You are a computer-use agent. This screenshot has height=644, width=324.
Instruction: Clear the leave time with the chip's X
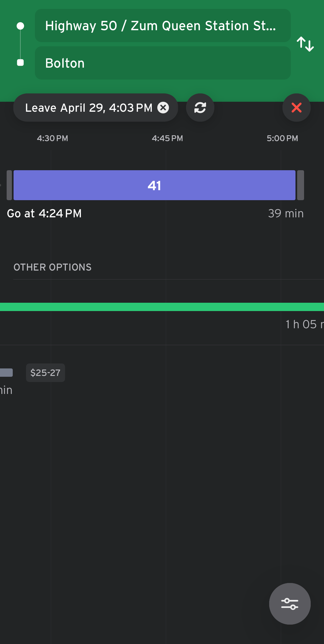pos(163,108)
